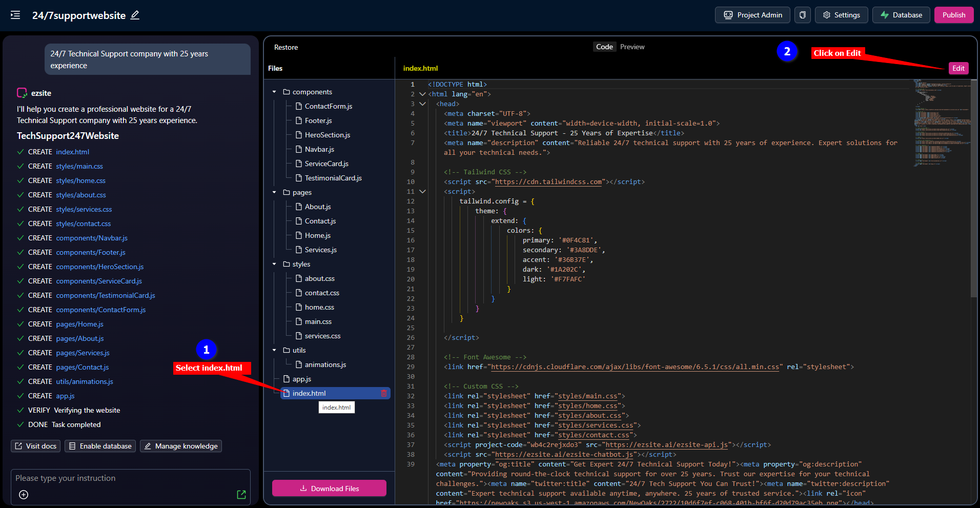Open app.js file in tree
The height and width of the screenshot is (508, 980).
[x=302, y=379]
